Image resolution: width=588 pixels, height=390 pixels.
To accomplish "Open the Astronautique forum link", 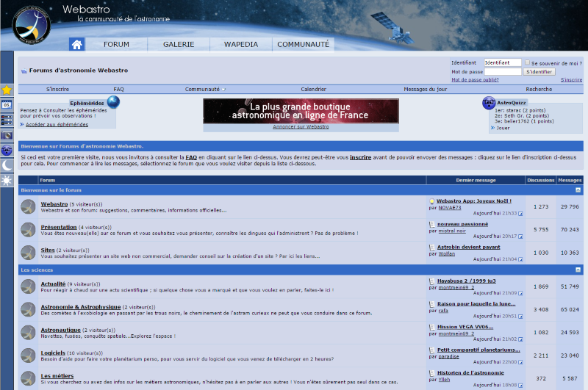I will (x=61, y=330).
